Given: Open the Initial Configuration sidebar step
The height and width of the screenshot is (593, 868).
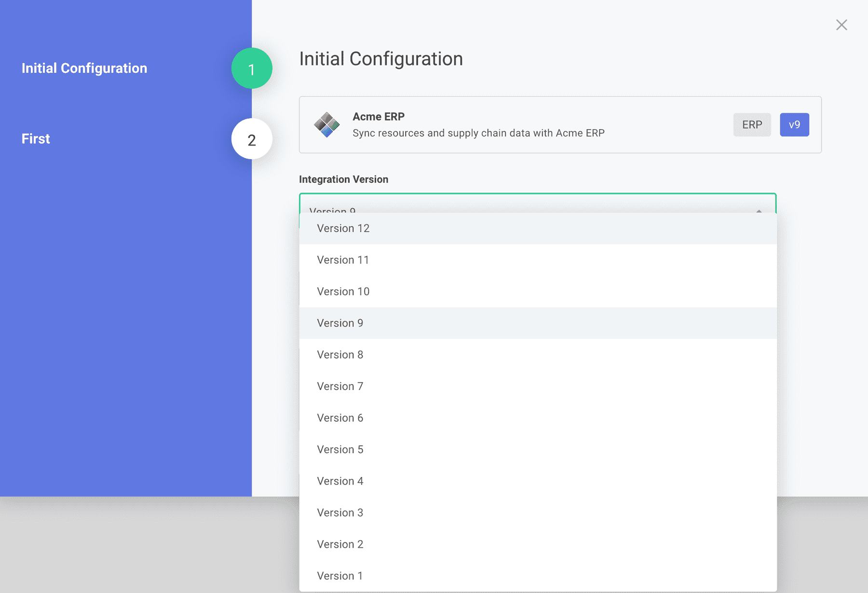Looking at the screenshot, I should [84, 68].
